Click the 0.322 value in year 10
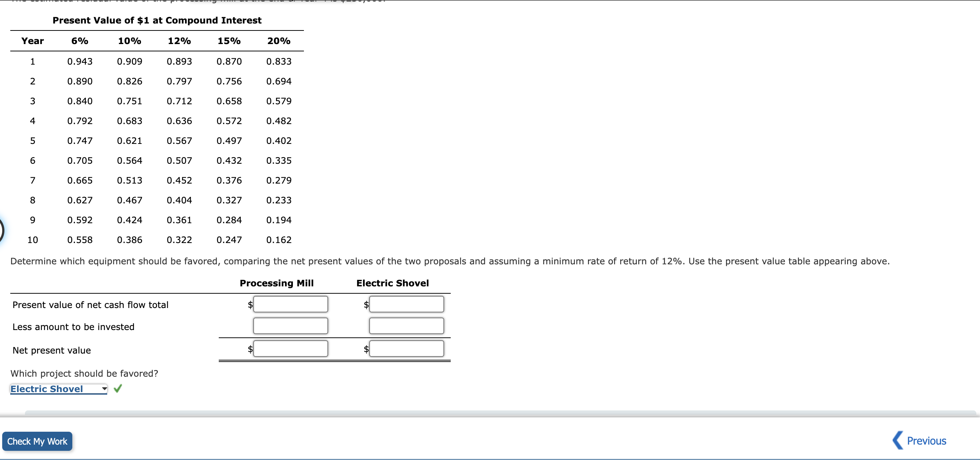The height and width of the screenshot is (460, 980). tap(179, 240)
